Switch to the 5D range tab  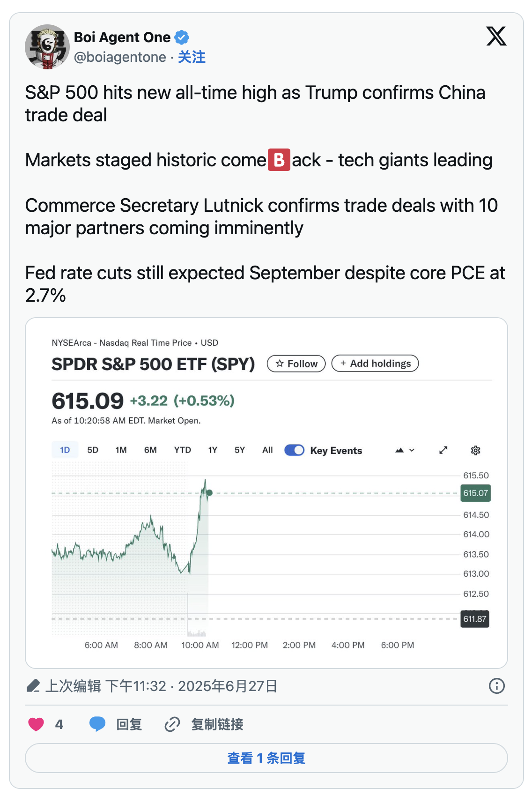(93, 450)
